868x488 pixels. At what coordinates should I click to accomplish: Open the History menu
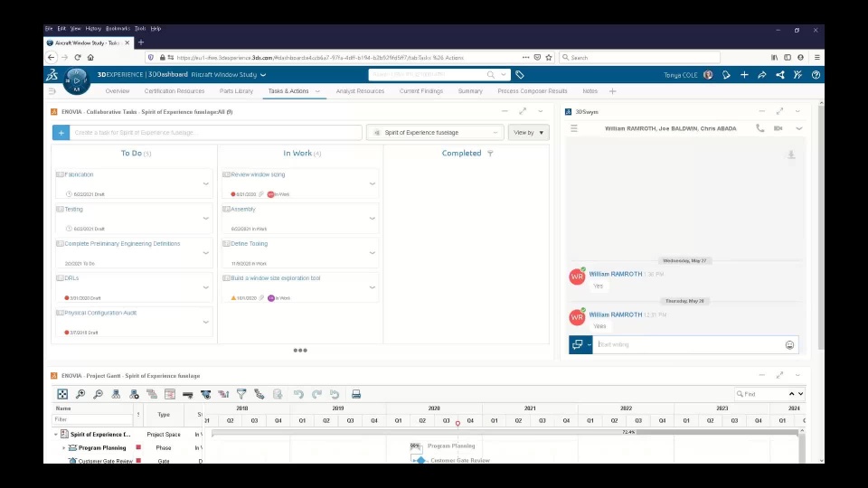93,28
